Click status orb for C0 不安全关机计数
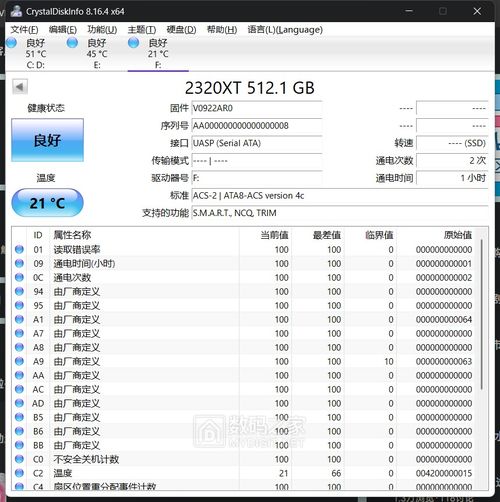 pyautogui.click(x=19, y=459)
